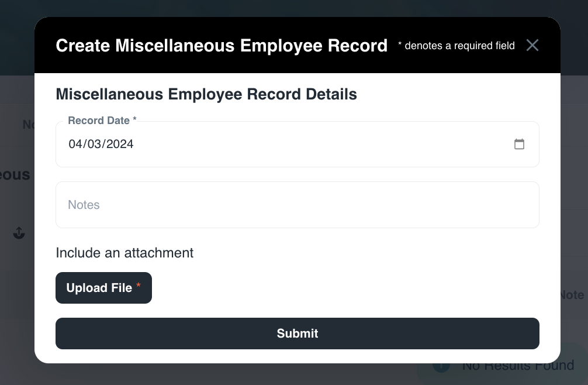Click the "* denotes a required field" note
This screenshot has height=385, width=588.
[456, 46]
